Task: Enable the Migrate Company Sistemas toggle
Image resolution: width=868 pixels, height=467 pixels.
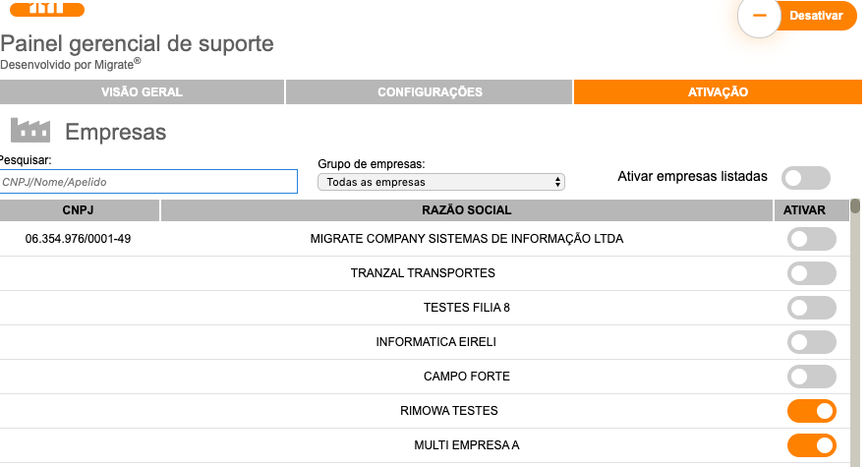Action: pos(812,239)
